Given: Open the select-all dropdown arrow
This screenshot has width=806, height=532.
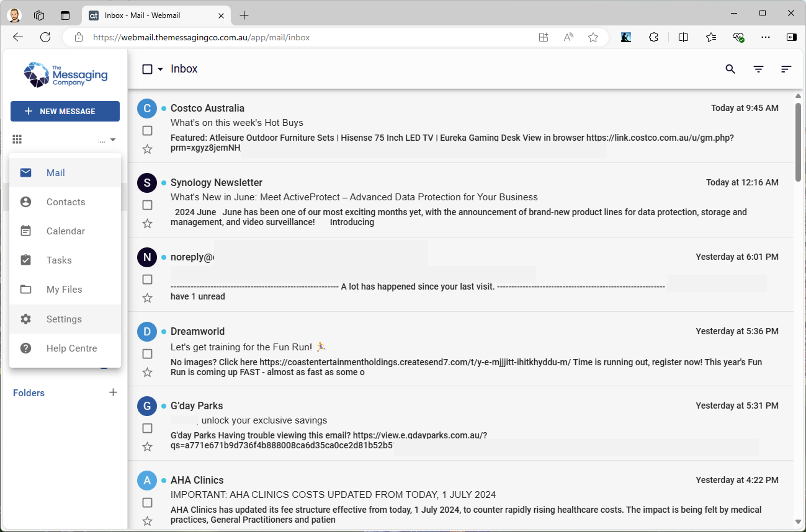Looking at the screenshot, I should (x=160, y=69).
